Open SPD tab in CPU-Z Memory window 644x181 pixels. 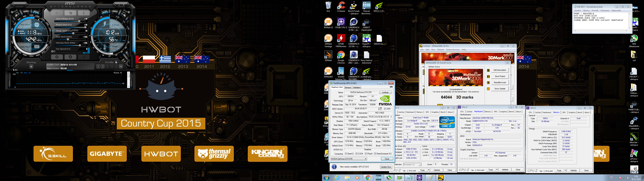pyautogui.click(x=564, y=112)
